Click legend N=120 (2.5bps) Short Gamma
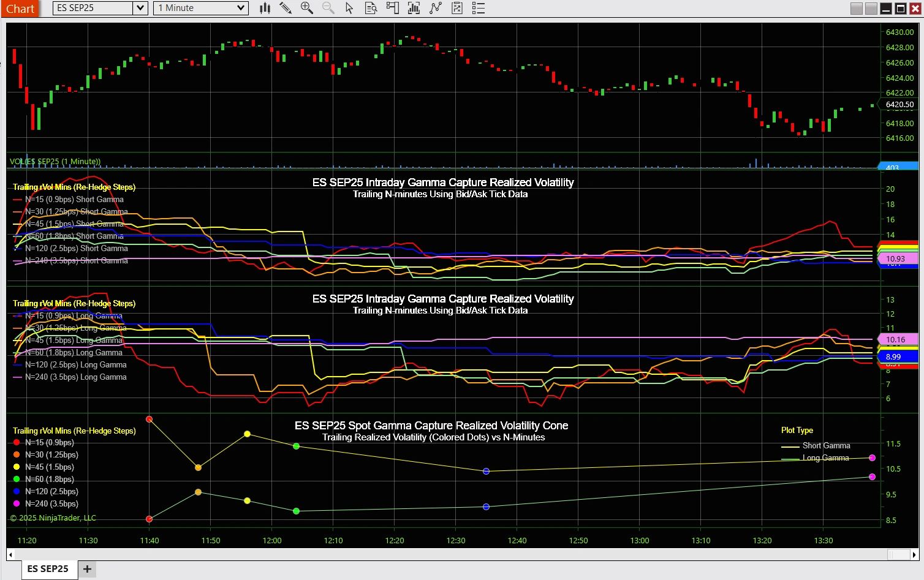Viewport: 924px width, 580px height. click(x=70, y=249)
